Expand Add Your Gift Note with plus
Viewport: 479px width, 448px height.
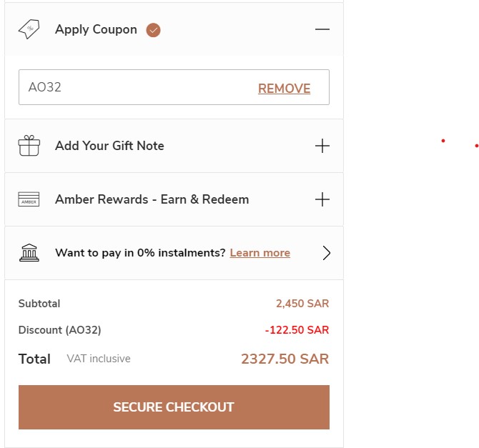click(322, 146)
